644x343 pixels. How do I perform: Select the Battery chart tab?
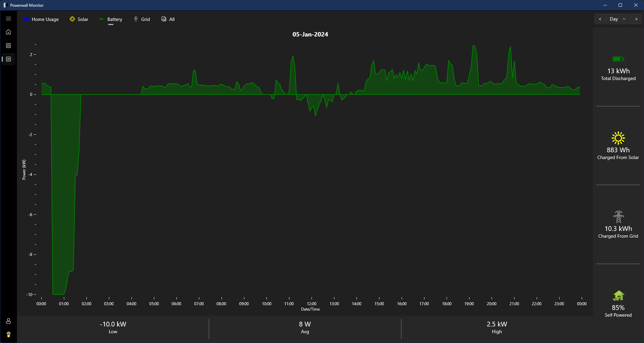coord(111,19)
